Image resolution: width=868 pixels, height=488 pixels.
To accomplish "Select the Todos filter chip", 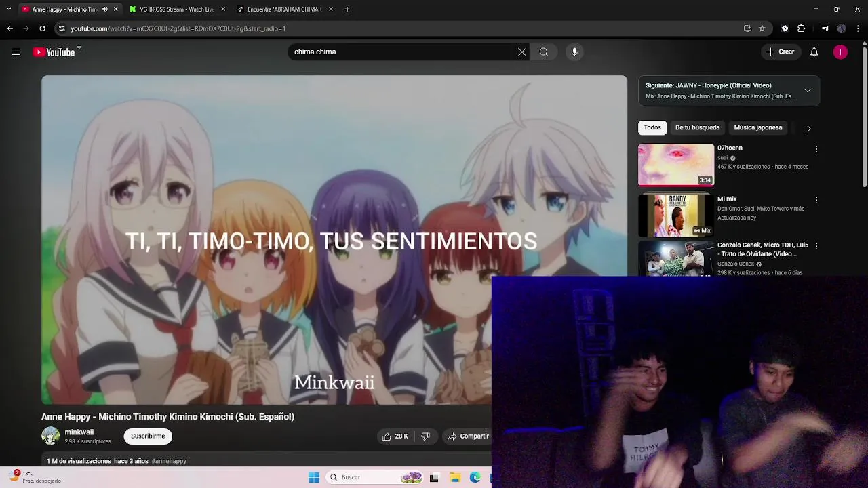I will pos(652,127).
